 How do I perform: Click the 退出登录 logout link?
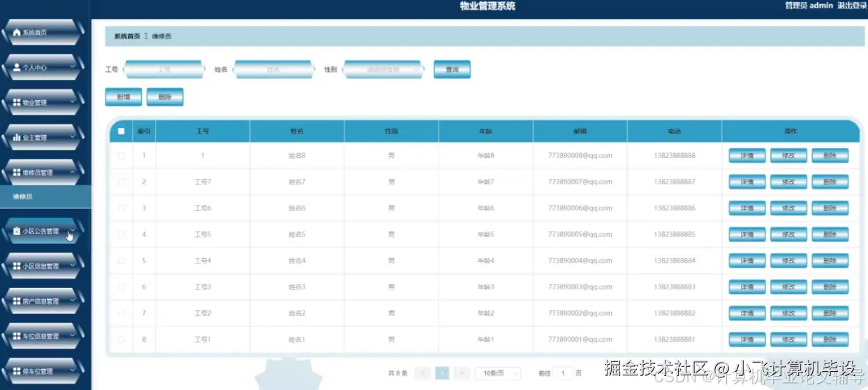click(851, 6)
